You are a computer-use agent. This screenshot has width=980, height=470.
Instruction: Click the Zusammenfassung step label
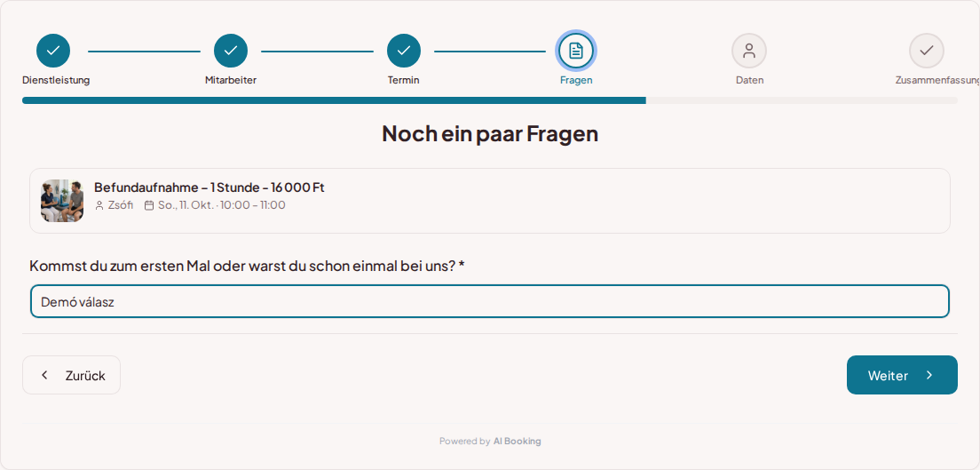coord(937,80)
